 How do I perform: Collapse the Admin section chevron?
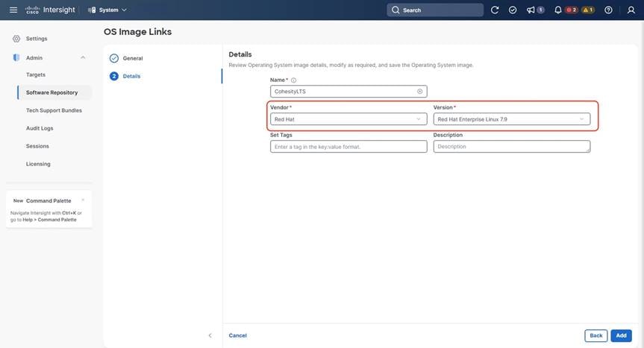coord(83,58)
